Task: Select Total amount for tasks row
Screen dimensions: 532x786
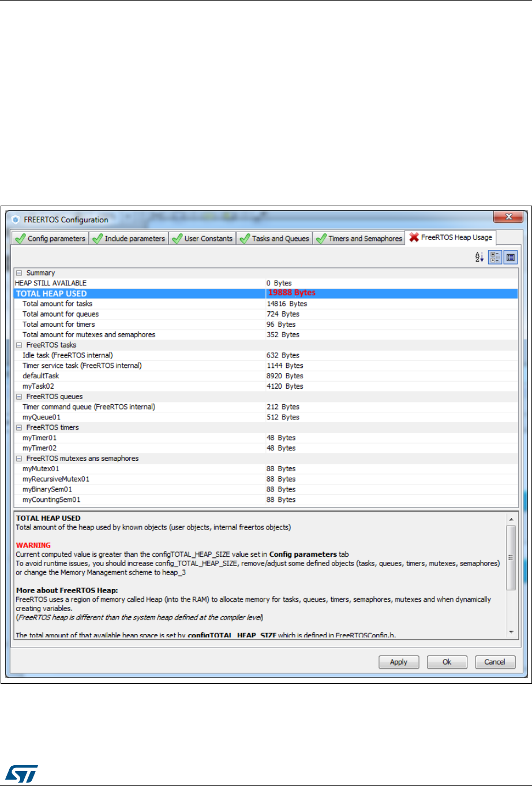Action: tap(266, 304)
